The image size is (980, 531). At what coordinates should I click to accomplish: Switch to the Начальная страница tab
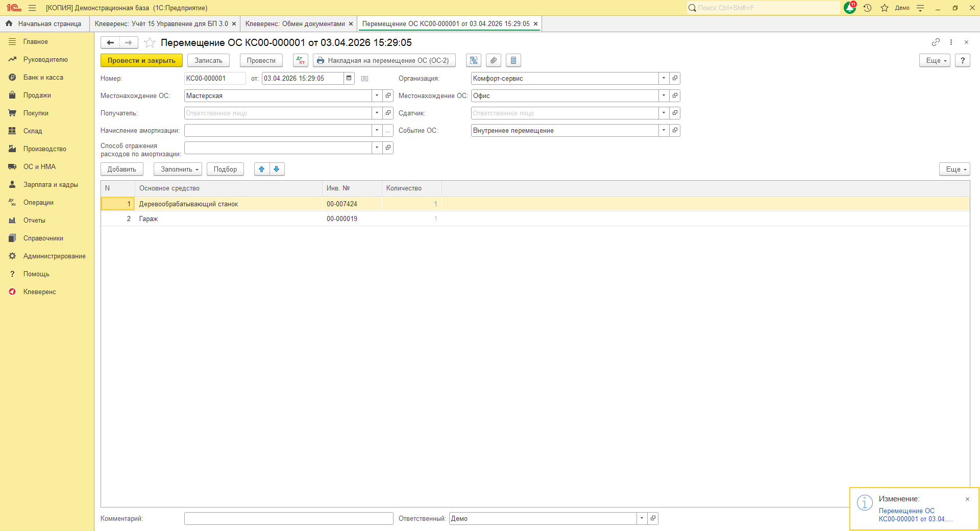(x=44, y=23)
